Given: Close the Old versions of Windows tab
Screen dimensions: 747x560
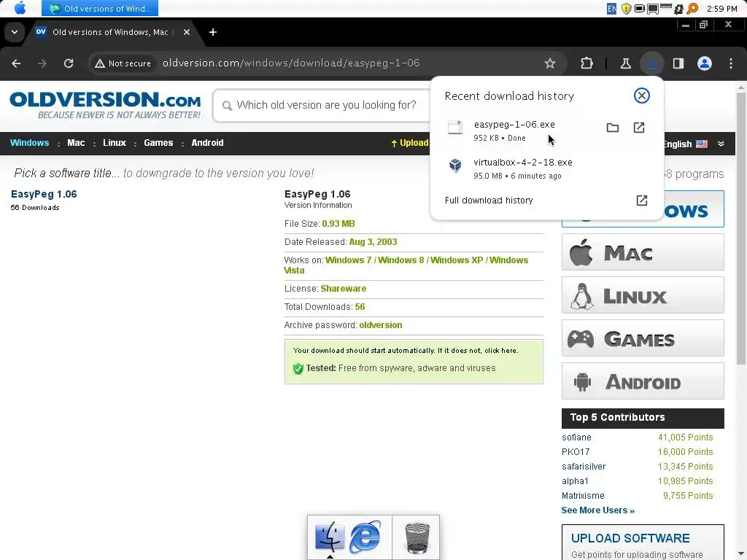Looking at the screenshot, I should tap(187, 32).
